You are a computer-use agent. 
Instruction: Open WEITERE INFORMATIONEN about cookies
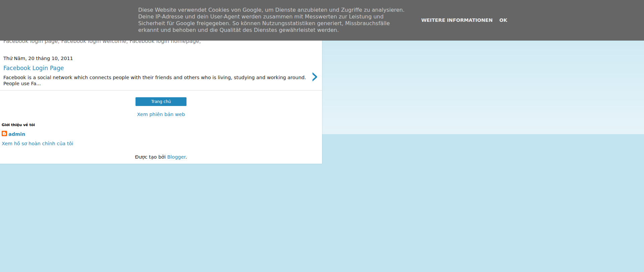[457, 20]
